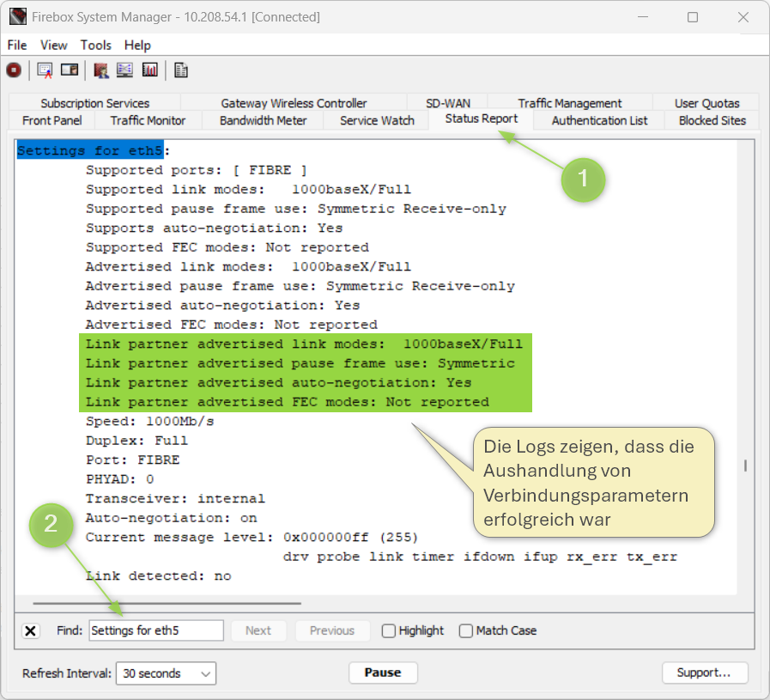
Task: Launch Policy Manager from the toolbar icon
Action: (x=101, y=70)
